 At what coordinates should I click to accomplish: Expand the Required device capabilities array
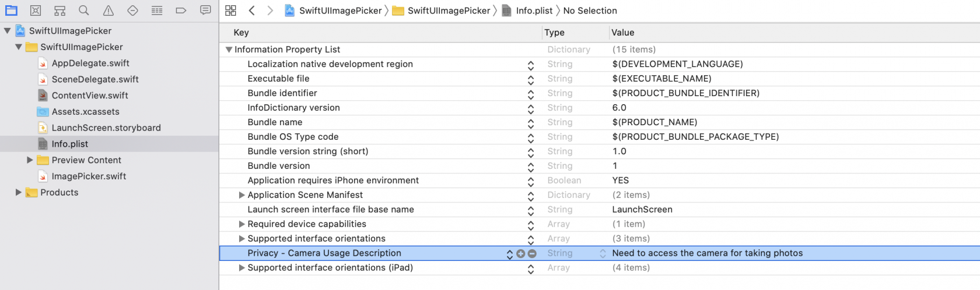(x=242, y=224)
